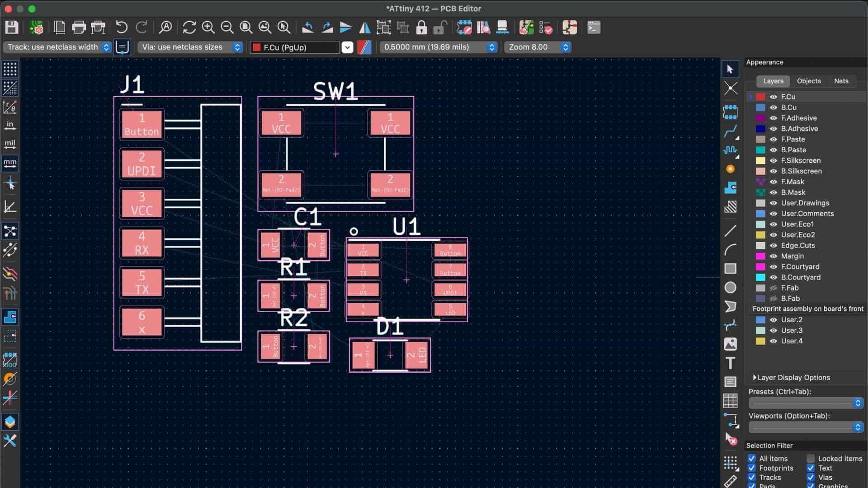Select the User.Drawings layer name
868x488 pixels.
point(805,203)
